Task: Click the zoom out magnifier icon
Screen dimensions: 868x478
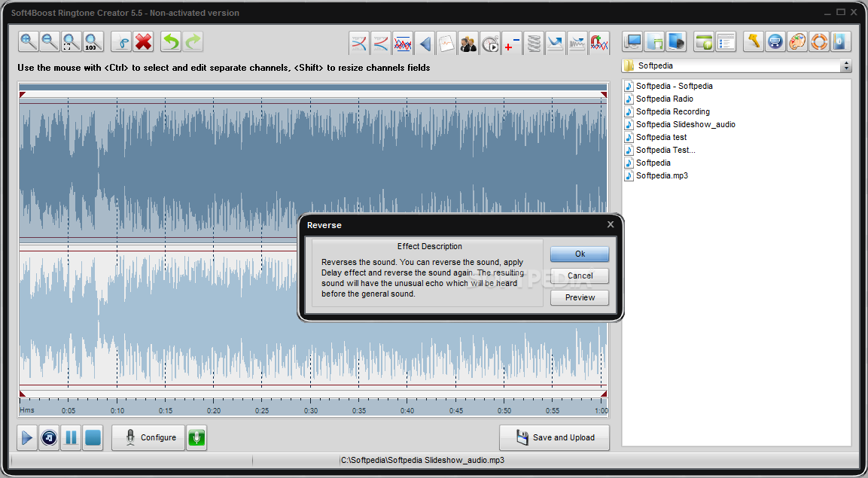Action: pyautogui.click(x=50, y=42)
